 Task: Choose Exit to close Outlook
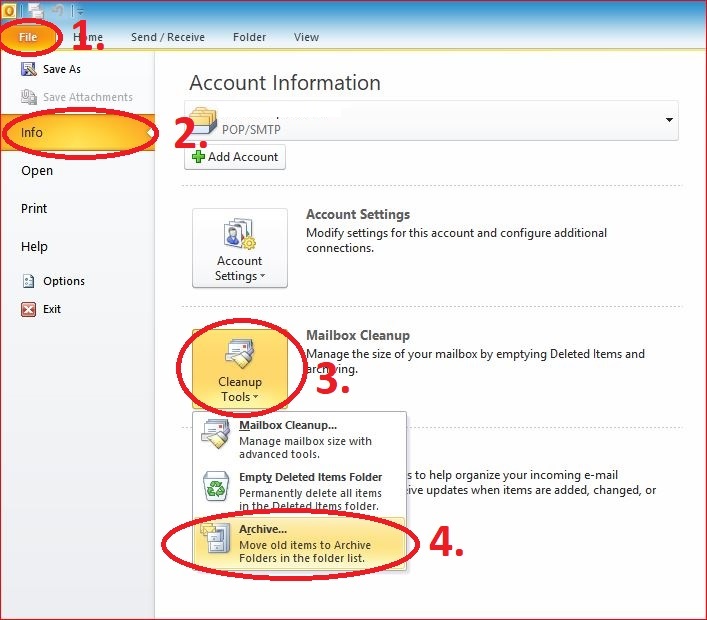[41, 309]
